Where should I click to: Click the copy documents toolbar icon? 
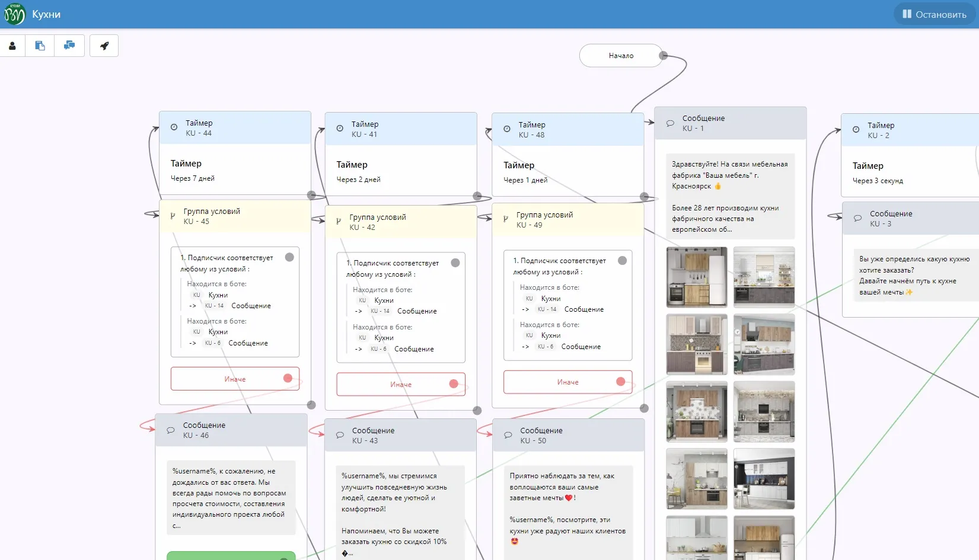tap(40, 46)
